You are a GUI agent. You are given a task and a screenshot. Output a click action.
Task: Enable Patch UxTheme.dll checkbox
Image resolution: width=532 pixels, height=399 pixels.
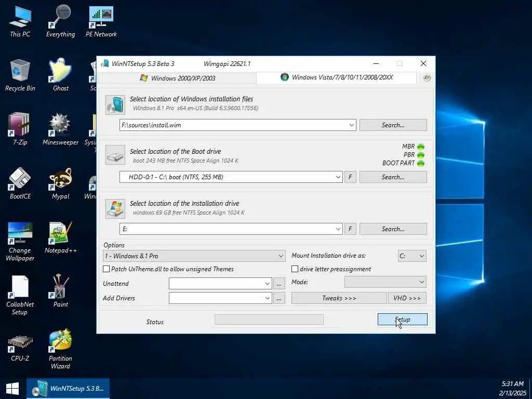(106, 269)
